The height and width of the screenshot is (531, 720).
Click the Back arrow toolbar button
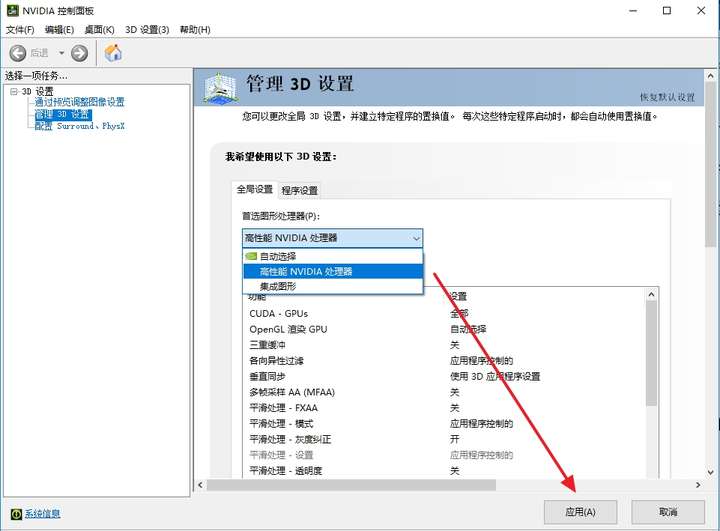click(x=18, y=53)
